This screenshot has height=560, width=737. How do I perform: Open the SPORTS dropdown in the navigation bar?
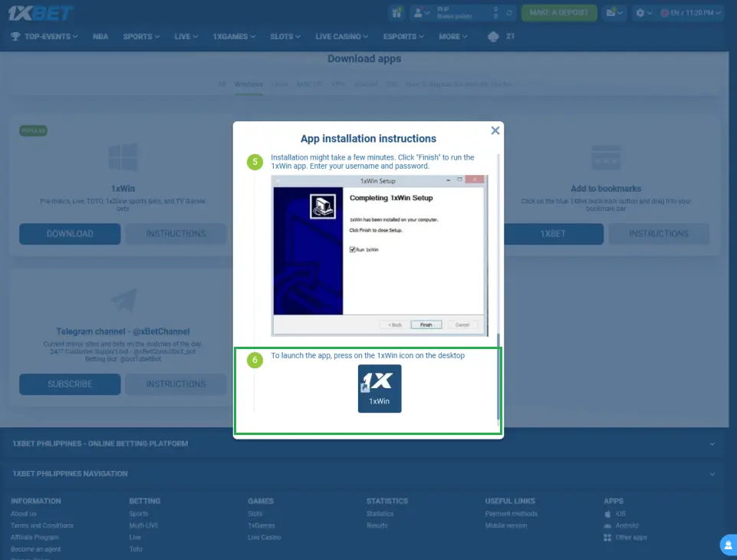(140, 35)
